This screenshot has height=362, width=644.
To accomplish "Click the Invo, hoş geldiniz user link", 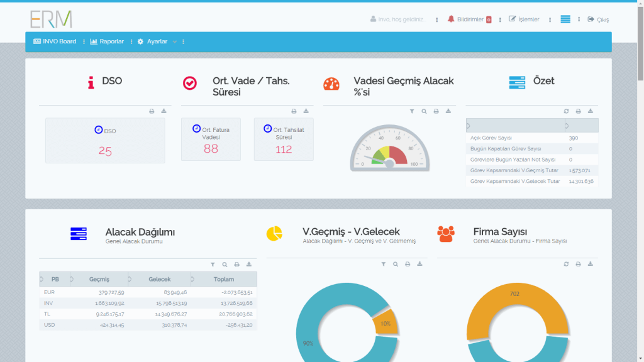I will 398,19.
